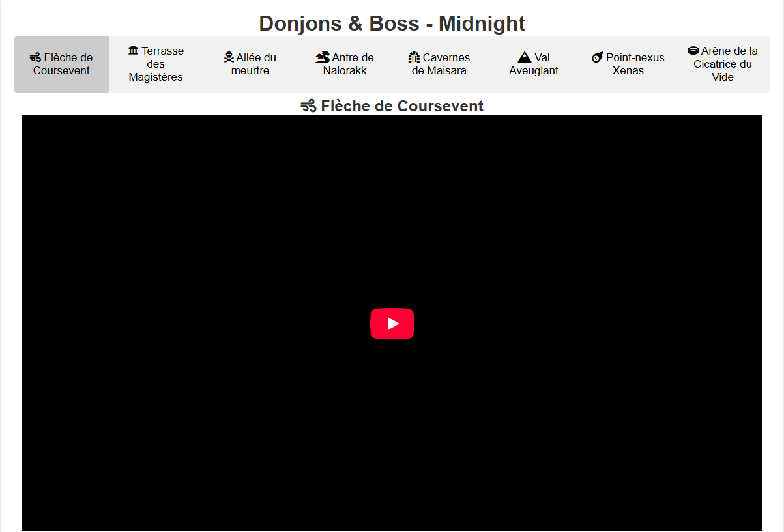Switch to Arène de la Cicatrice du Vide tab

coord(723,64)
